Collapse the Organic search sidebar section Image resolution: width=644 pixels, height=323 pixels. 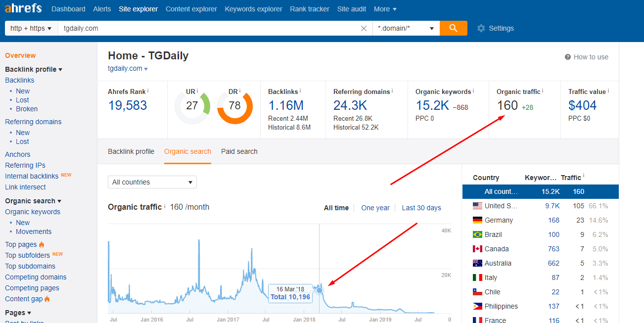pos(33,201)
